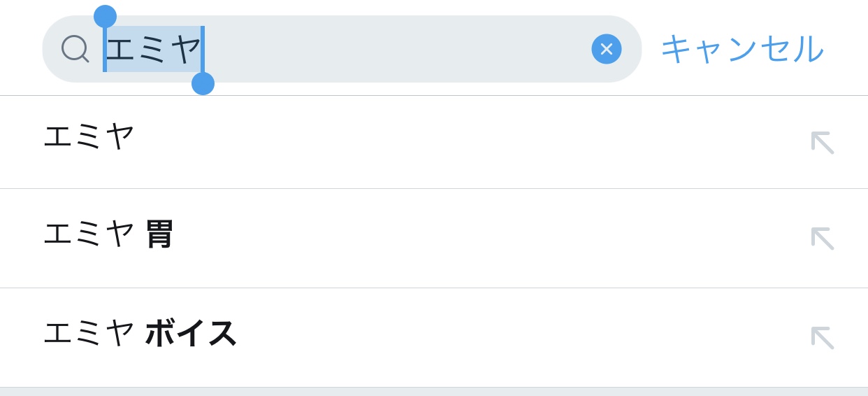Click the bold 胃 word in second suggestion

(x=159, y=234)
